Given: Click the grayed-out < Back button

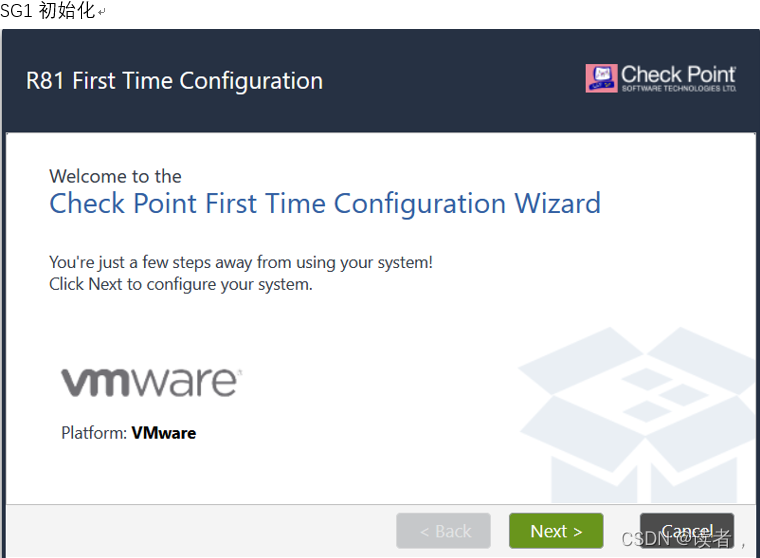Looking at the screenshot, I should pos(443,531).
